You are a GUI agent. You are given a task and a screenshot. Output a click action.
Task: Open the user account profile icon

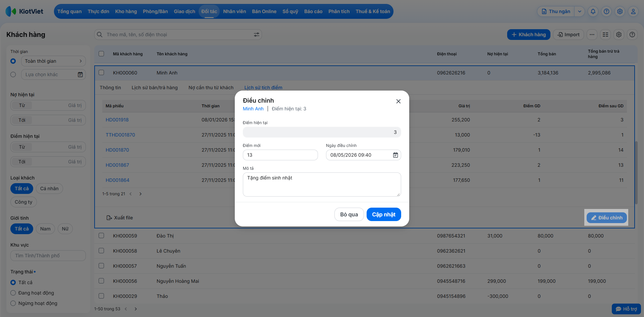coord(633,11)
